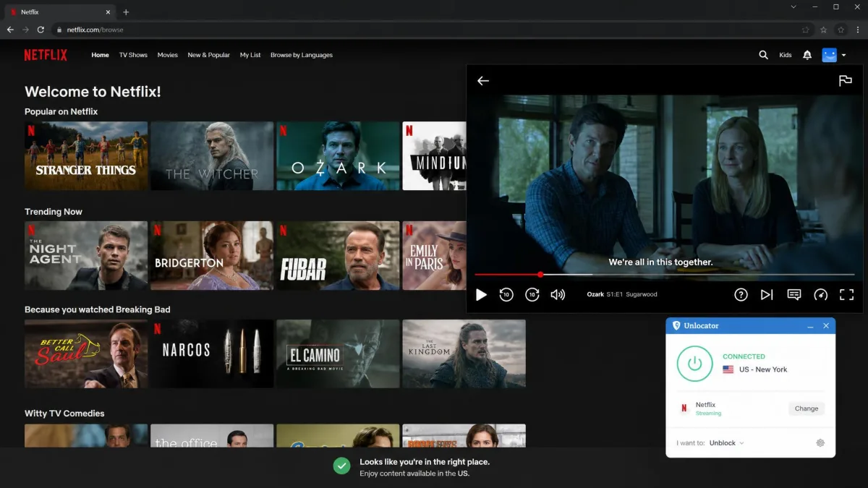Click the report flag icon in player
Viewport: 868px width, 488px height.
(845, 81)
